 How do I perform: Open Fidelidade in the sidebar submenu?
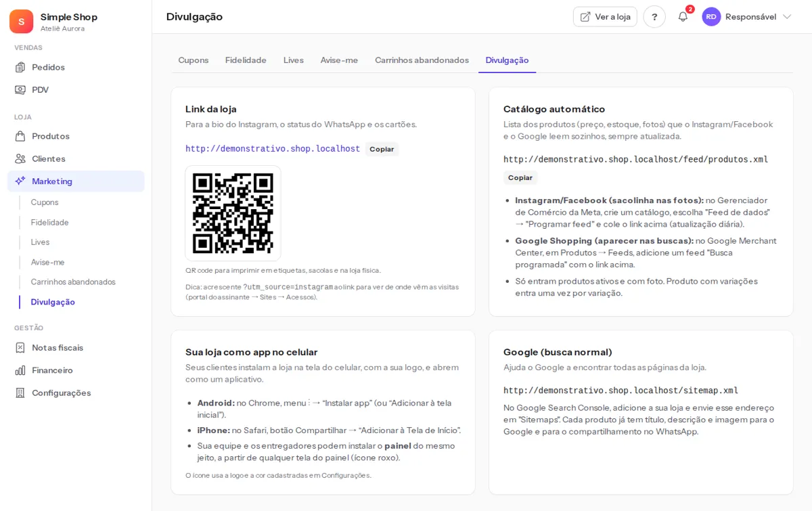point(50,222)
